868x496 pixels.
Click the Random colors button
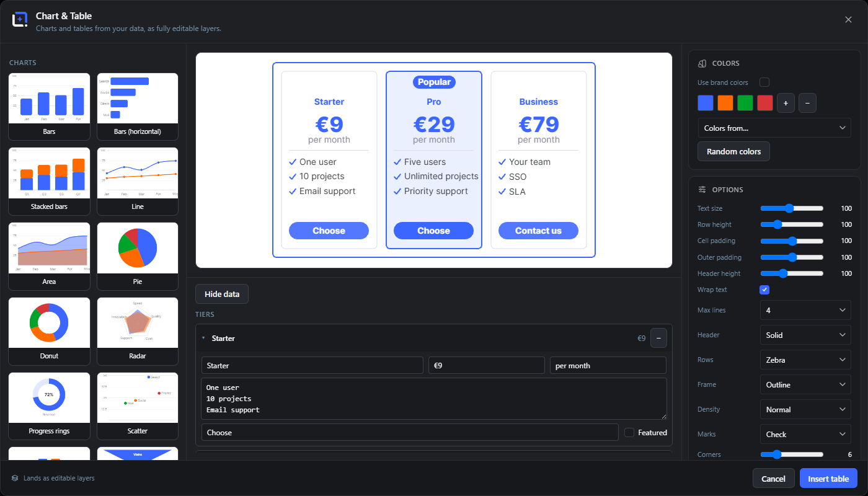733,151
